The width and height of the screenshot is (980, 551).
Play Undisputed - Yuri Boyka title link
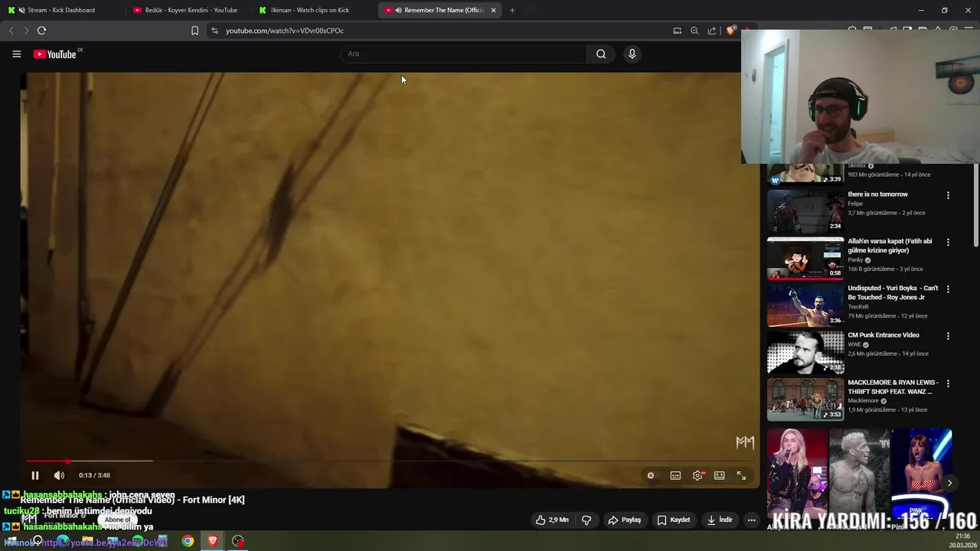pyautogui.click(x=893, y=292)
